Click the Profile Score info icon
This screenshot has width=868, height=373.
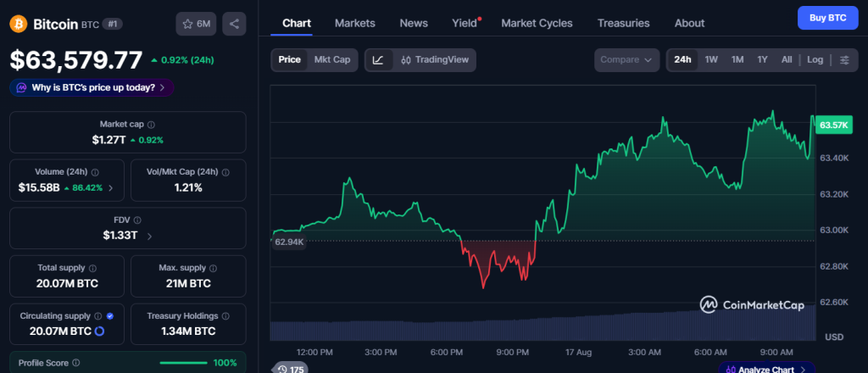pyautogui.click(x=75, y=363)
